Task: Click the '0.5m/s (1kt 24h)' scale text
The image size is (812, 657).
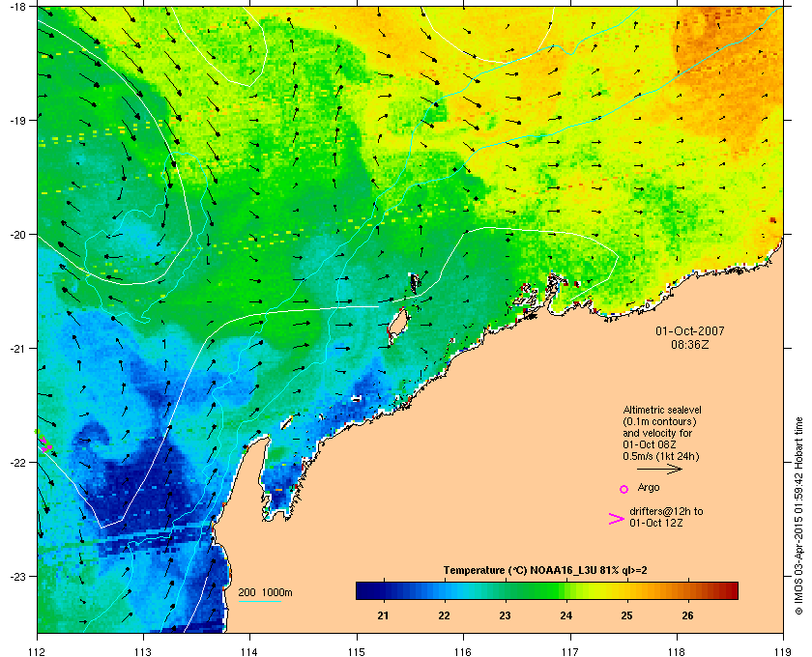Action: pos(661,457)
